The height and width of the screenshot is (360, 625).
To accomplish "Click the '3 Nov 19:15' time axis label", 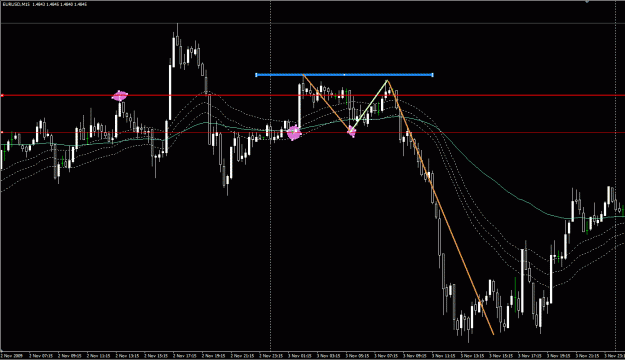I will (x=558, y=355).
